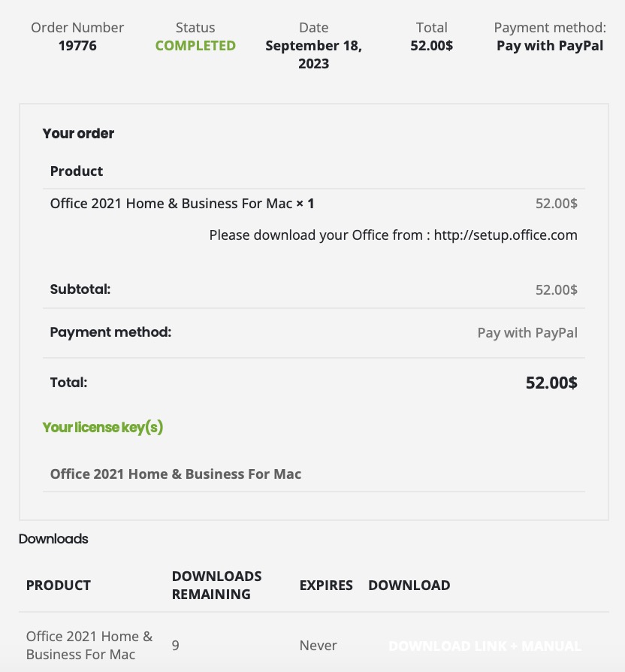This screenshot has width=625, height=672.
Task: Click the 'Never' expiry value
Action: pyautogui.click(x=318, y=646)
